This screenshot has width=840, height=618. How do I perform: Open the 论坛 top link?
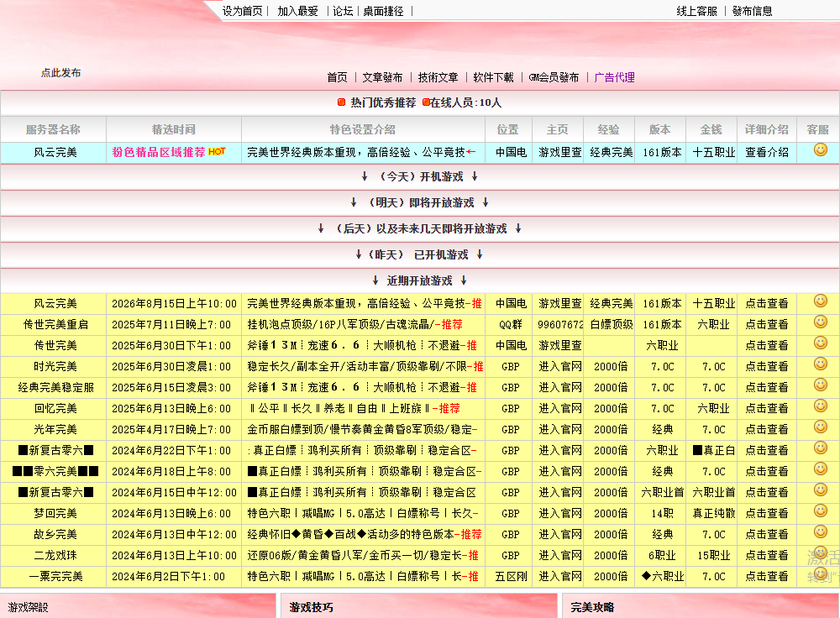[343, 11]
